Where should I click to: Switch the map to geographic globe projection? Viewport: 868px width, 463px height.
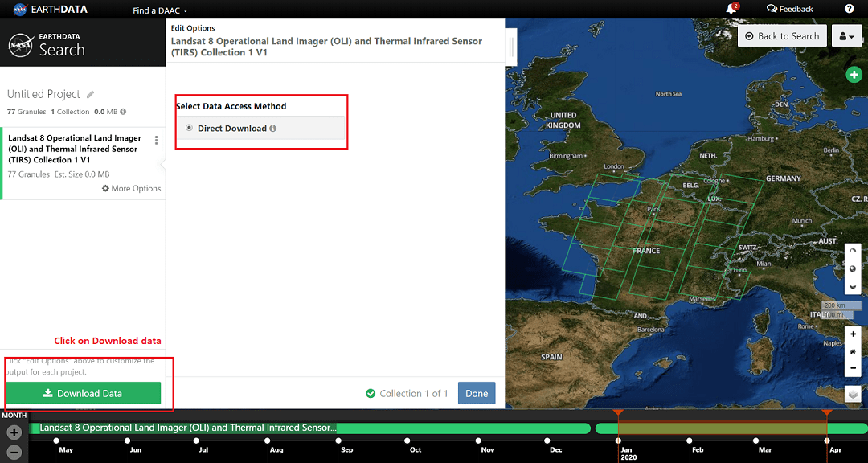coord(853,268)
